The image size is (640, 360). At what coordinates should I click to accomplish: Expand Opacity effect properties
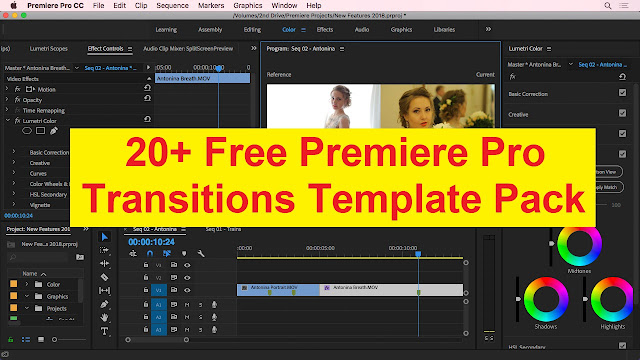pyautogui.click(x=7, y=99)
